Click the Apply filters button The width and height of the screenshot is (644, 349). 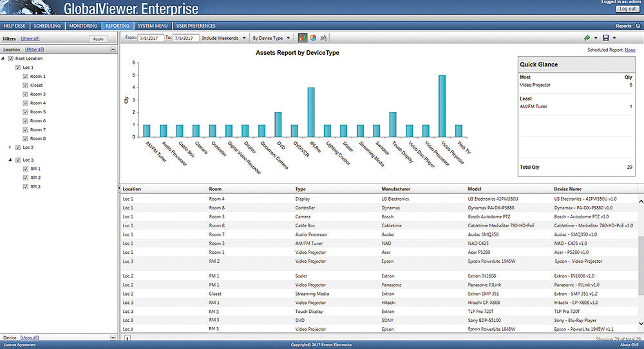(x=98, y=39)
